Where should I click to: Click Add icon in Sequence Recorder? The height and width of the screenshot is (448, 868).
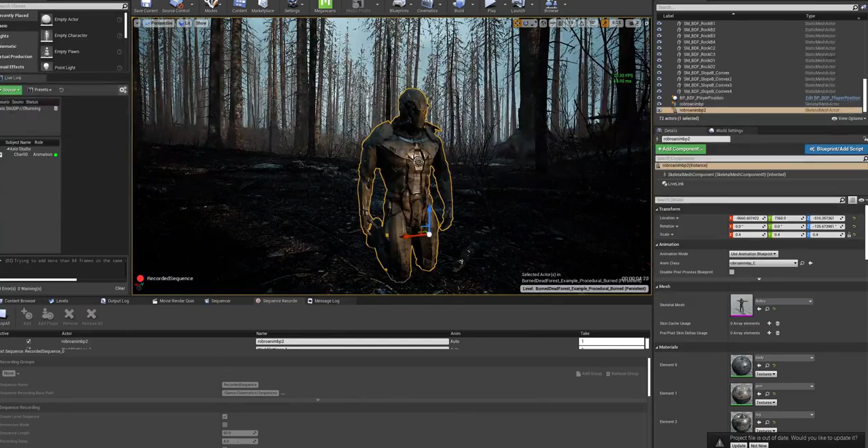click(x=27, y=316)
